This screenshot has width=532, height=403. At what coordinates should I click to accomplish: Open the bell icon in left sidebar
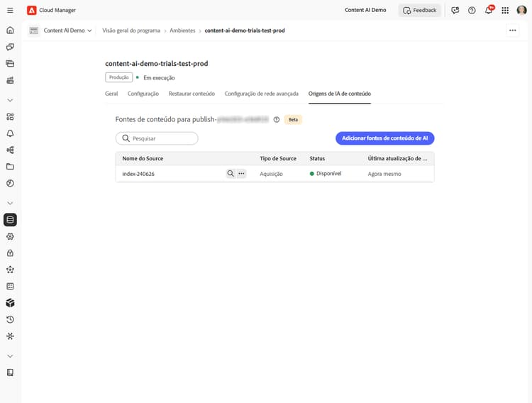point(10,133)
